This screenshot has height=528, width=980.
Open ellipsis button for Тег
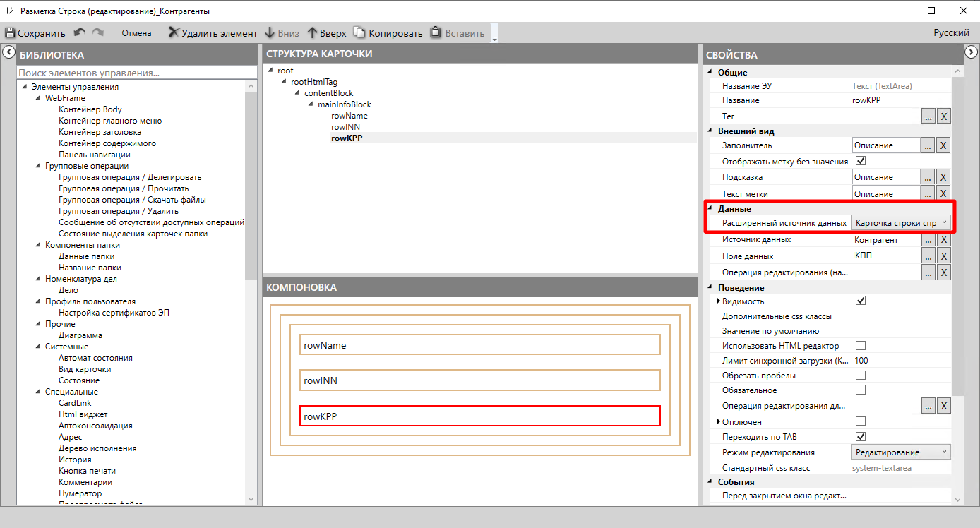[928, 116]
